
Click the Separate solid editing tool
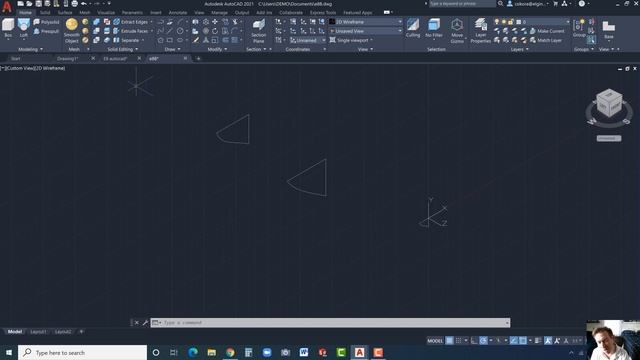pos(127,40)
